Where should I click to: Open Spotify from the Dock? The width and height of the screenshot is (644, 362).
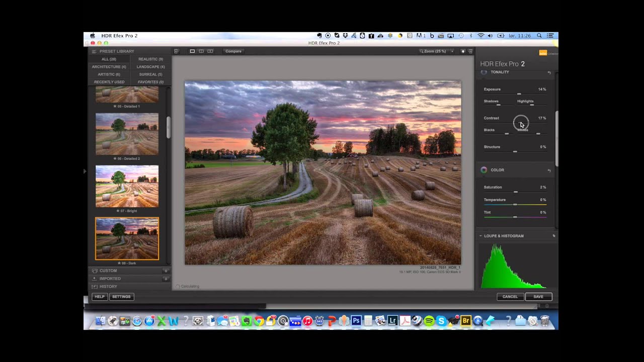[429, 320]
